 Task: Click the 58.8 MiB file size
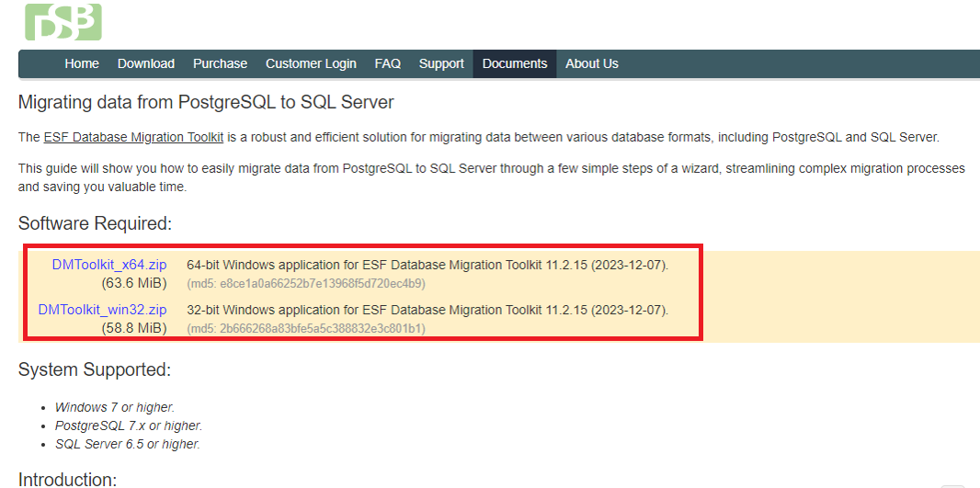pyautogui.click(x=134, y=328)
